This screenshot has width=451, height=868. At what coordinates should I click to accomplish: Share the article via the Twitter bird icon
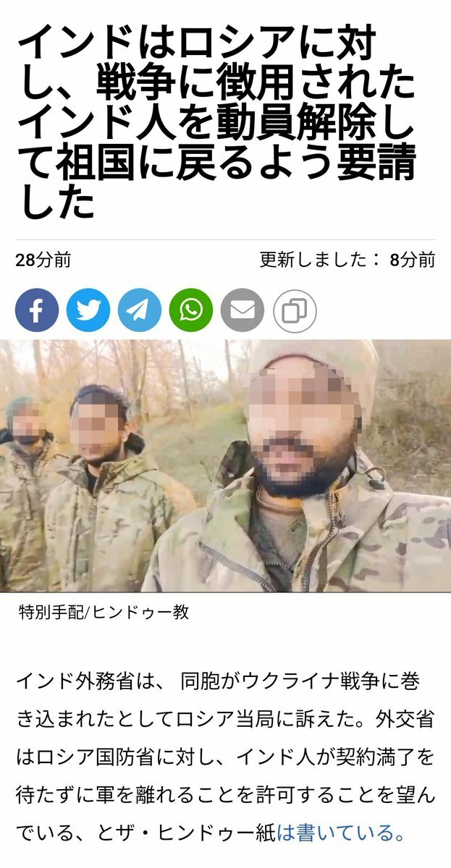click(88, 311)
